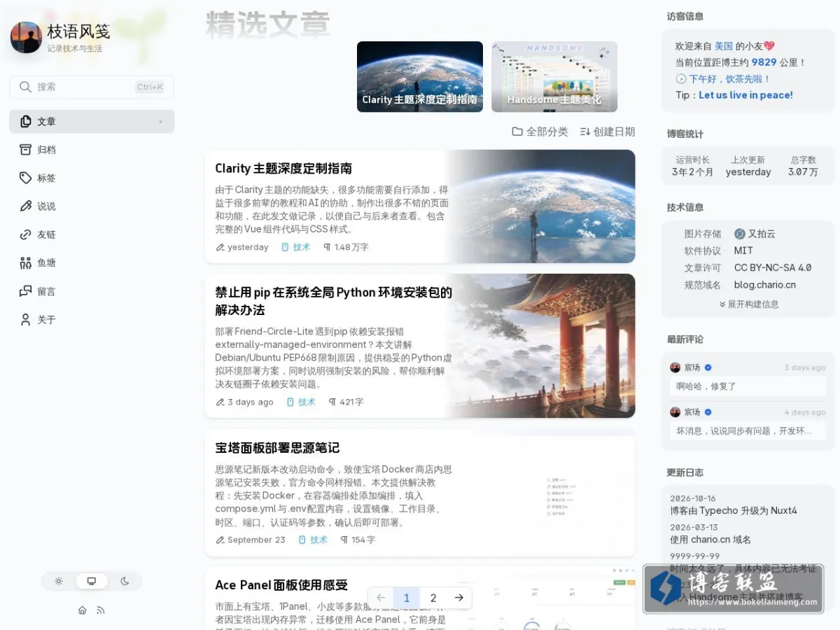840x630 pixels.
Task: Open the 友链 friend links menu item
Action: click(x=92, y=234)
